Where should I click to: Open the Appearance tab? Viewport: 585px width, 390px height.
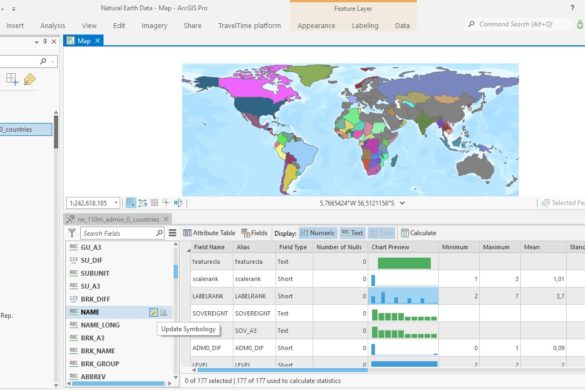tap(316, 25)
